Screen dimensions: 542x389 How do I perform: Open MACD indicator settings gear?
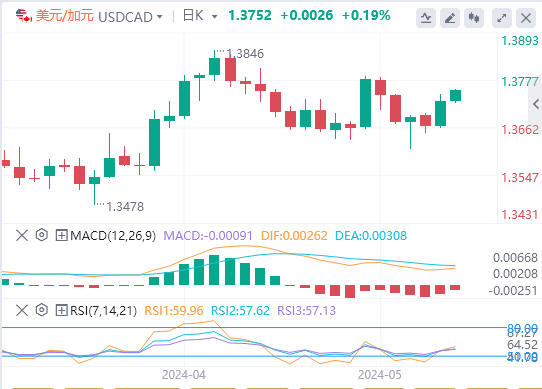coord(41,235)
